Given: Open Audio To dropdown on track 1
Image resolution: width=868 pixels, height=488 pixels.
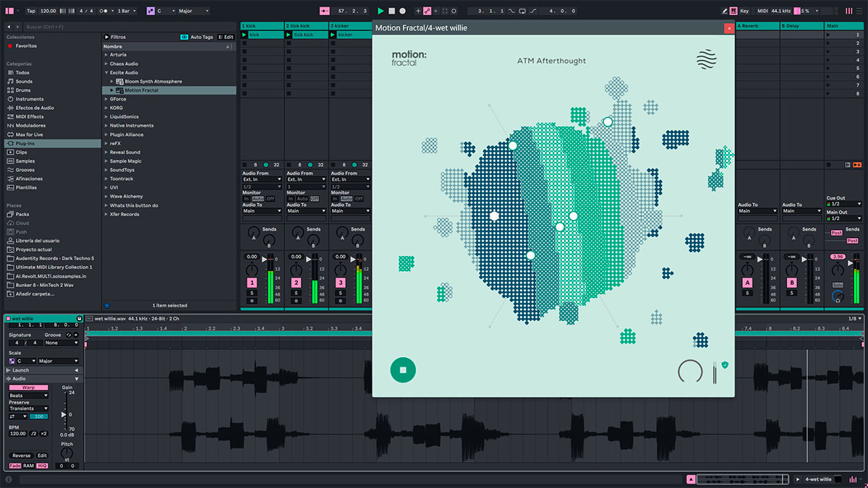Looking at the screenshot, I should pyautogui.click(x=262, y=211).
